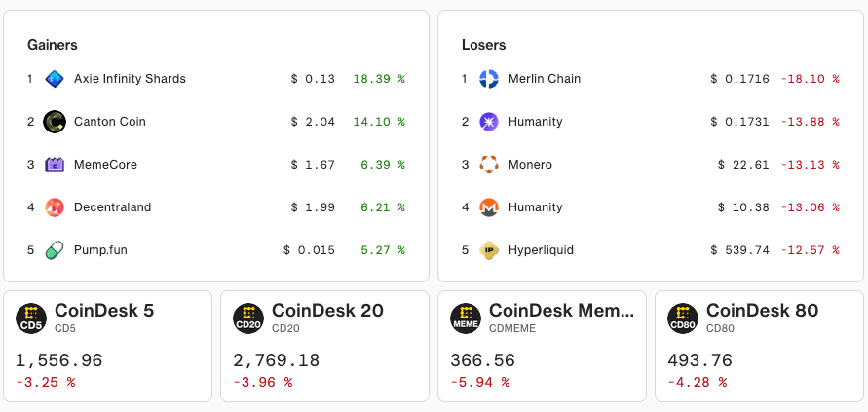
Task: Open the Merlin Chain name link
Action: (x=544, y=79)
